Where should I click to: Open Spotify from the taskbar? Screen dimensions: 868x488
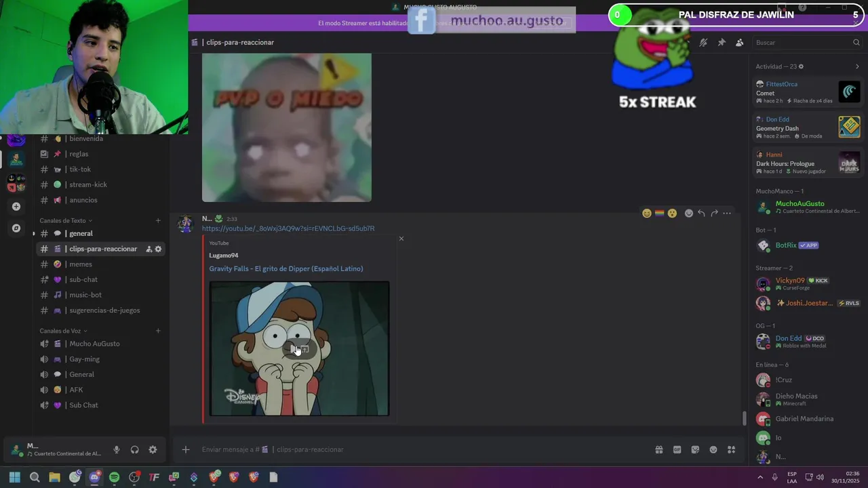114,477
